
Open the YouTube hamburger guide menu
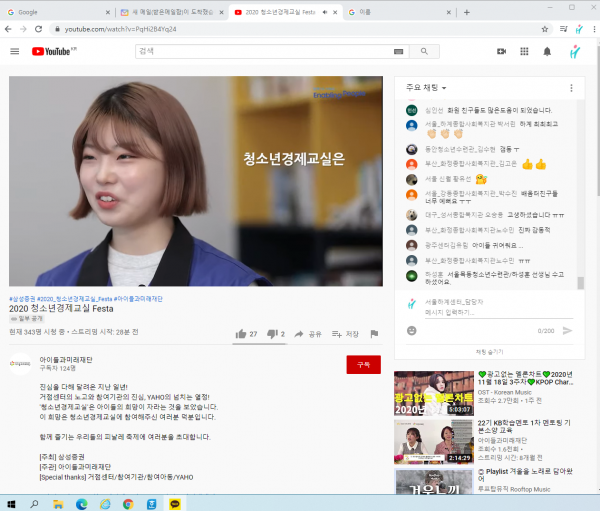point(14,51)
